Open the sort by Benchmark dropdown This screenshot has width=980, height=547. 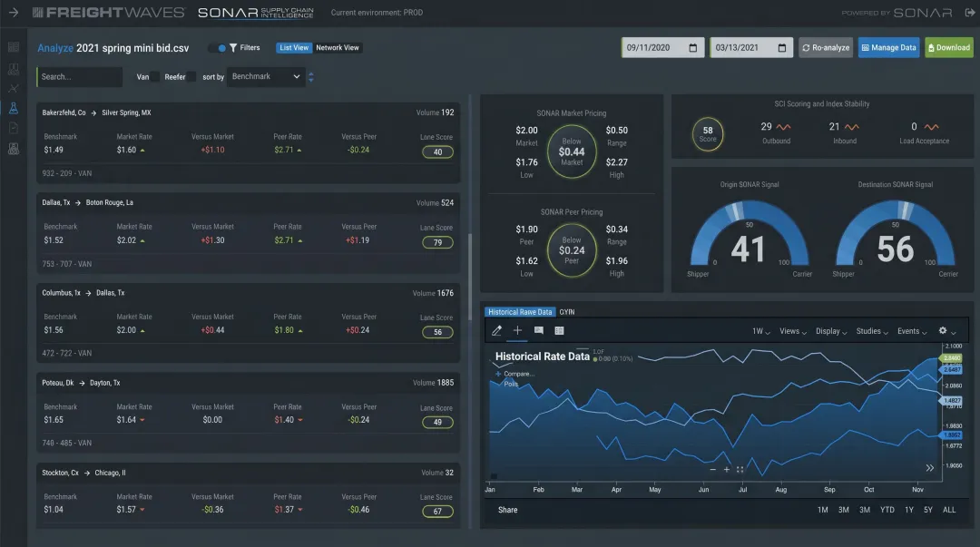(266, 76)
